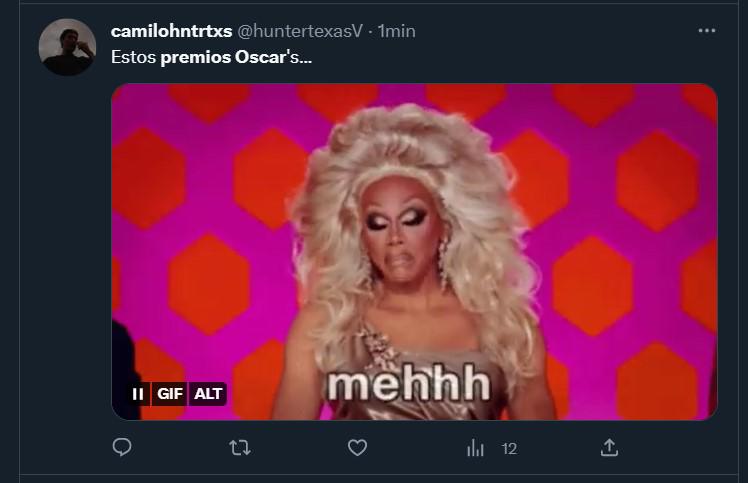Like the tweet with heart icon
The height and width of the screenshot is (483, 748).
(x=357, y=448)
